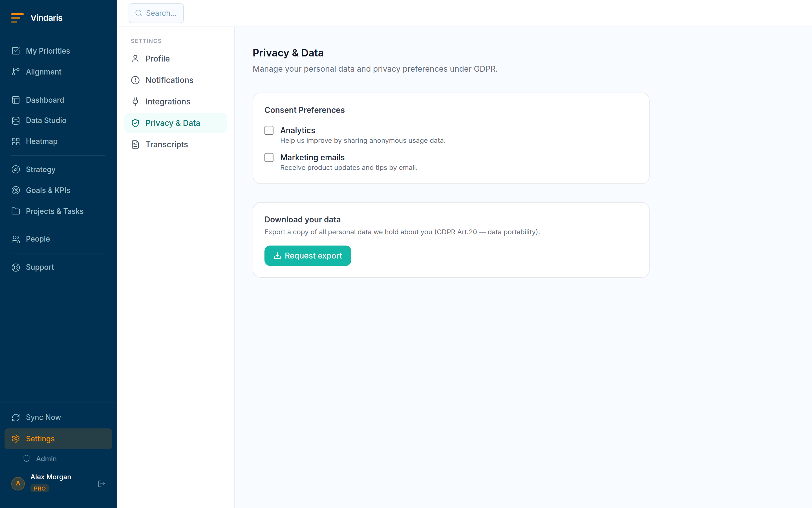Focus the Search input field
The height and width of the screenshot is (508, 812).
coord(156,13)
